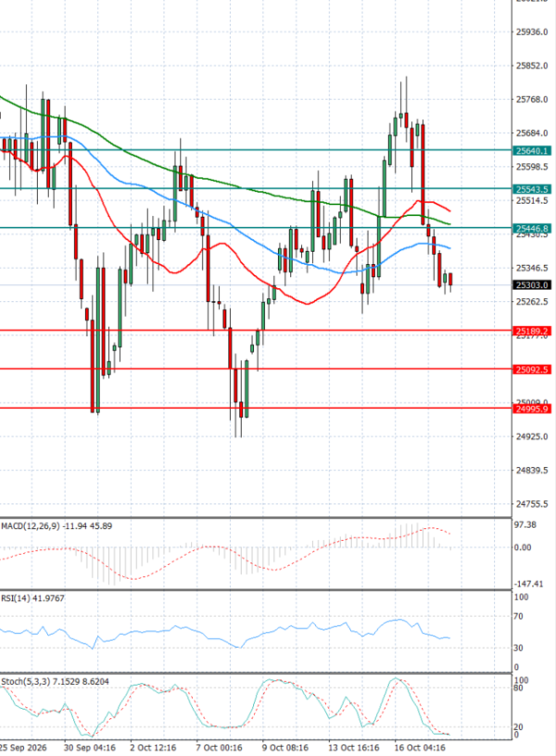Click the 25092.5 red support label

[532, 370]
